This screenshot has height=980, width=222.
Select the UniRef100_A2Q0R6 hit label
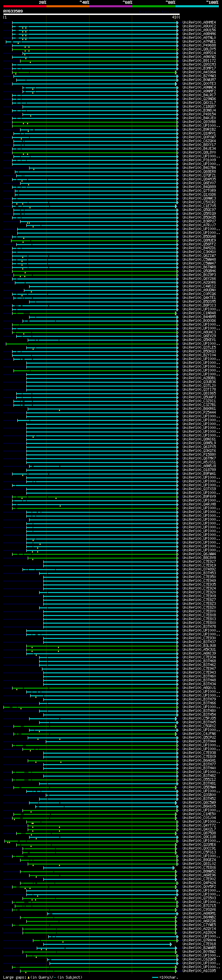(x=199, y=282)
